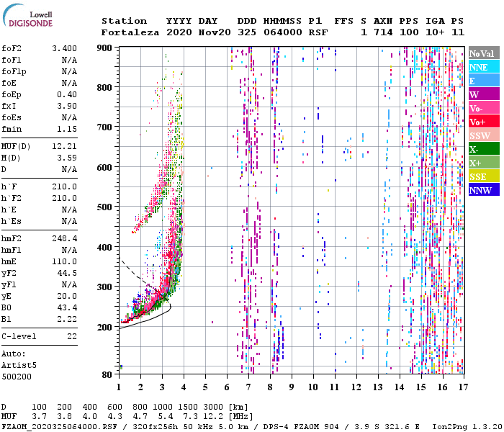The height and width of the screenshot is (432, 504).
Task: Click the MUF(D) value 12.21
Action: click(65, 146)
